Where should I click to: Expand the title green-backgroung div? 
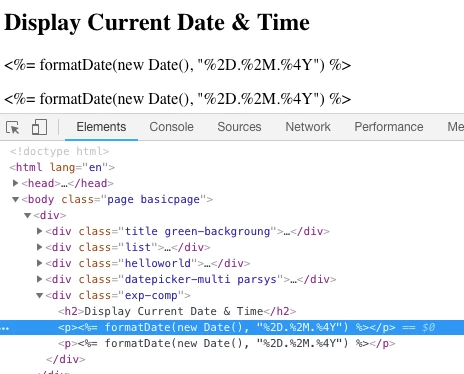point(39,231)
